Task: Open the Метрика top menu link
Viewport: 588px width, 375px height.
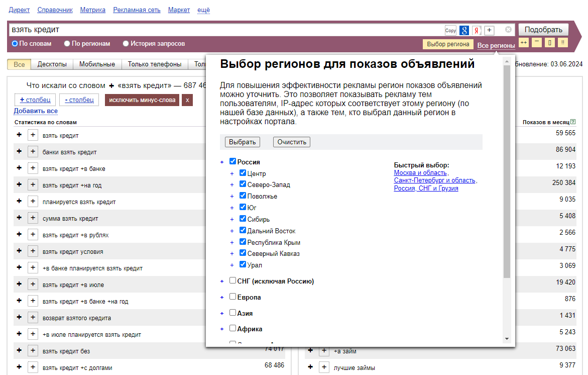Action: pos(92,10)
